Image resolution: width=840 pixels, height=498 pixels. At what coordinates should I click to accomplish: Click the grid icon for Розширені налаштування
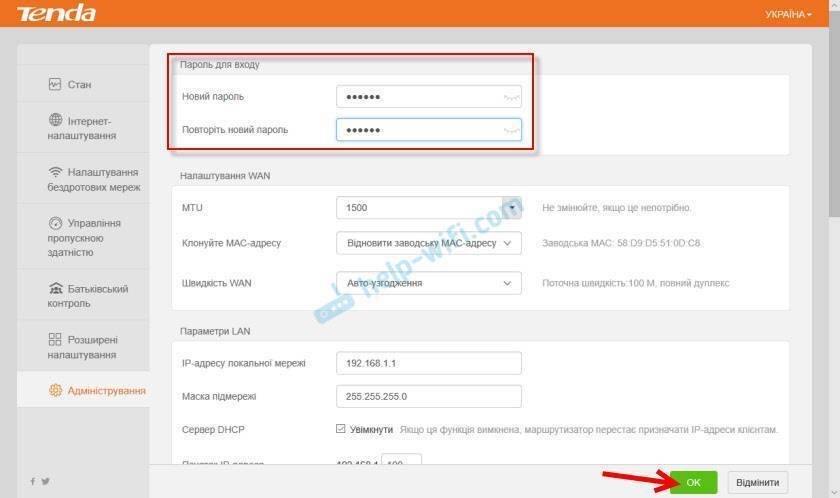[x=55, y=339]
